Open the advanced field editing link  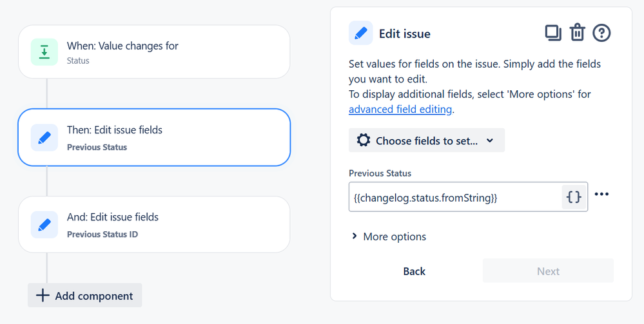coord(400,110)
